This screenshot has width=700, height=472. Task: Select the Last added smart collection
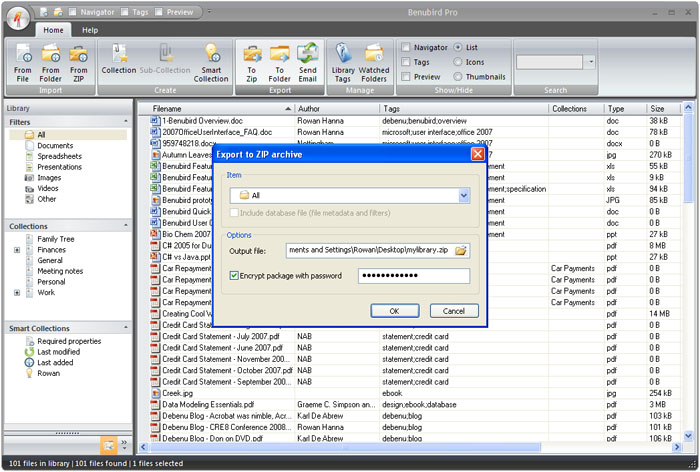coord(55,363)
